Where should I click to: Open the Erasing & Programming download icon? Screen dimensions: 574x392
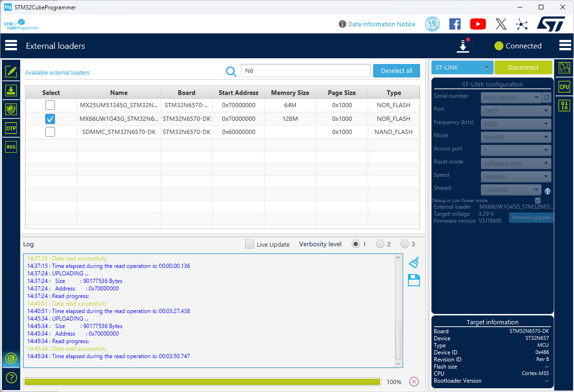(11, 90)
